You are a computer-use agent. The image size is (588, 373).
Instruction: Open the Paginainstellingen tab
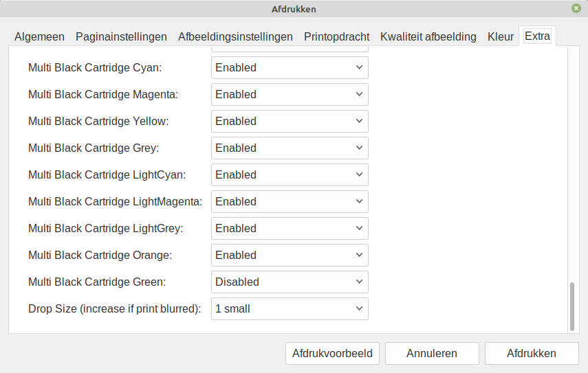(121, 36)
